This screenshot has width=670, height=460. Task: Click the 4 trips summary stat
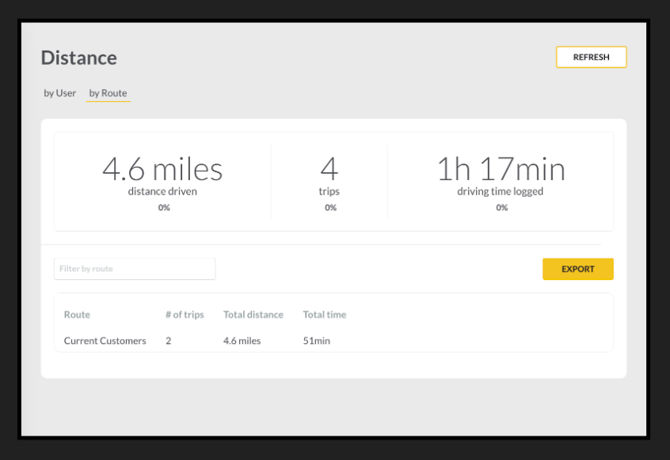point(329,169)
